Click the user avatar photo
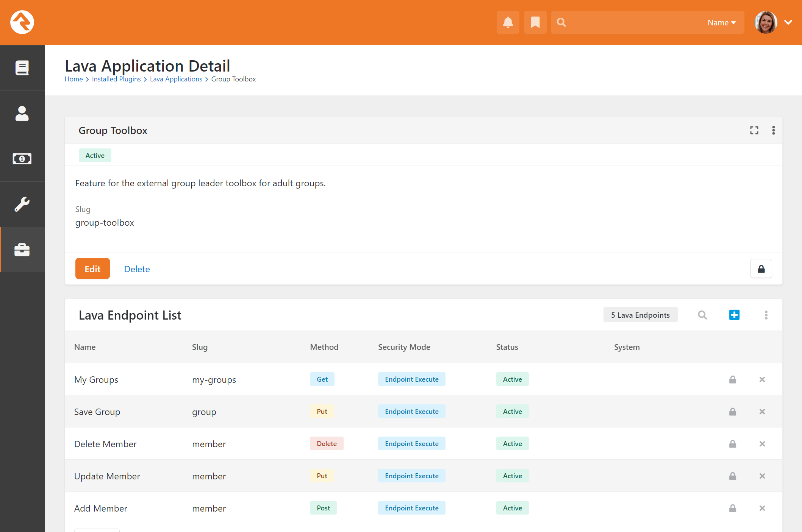Image resolution: width=802 pixels, height=532 pixels. (x=766, y=22)
